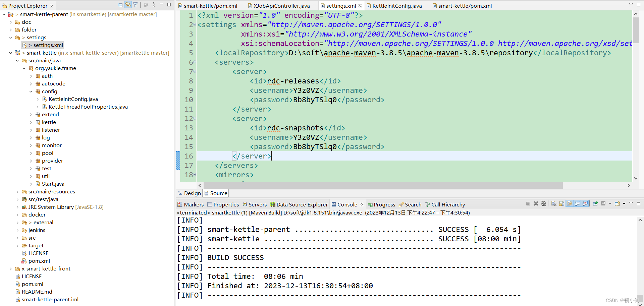Click Open Console icon in toolbar
This screenshot has height=306, width=644.
(x=617, y=204)
